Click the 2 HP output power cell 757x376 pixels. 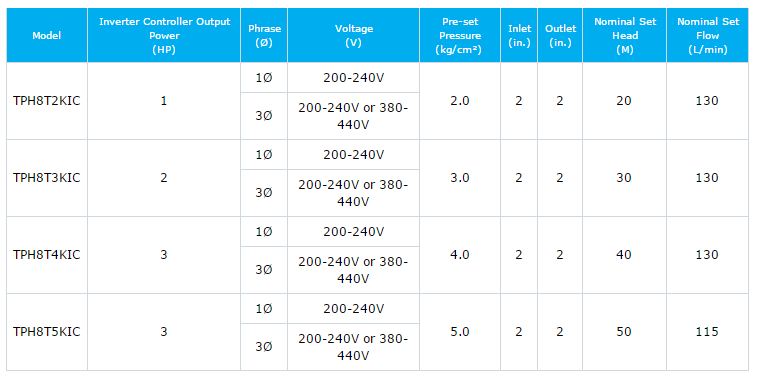coord(164,178)
